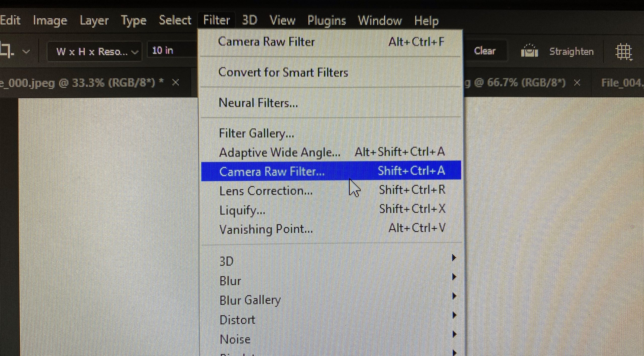Open the Layer menu
Image resolution: width=644 pixels, height=356 pixels.
pyautogui.click(x=94, y=21)
